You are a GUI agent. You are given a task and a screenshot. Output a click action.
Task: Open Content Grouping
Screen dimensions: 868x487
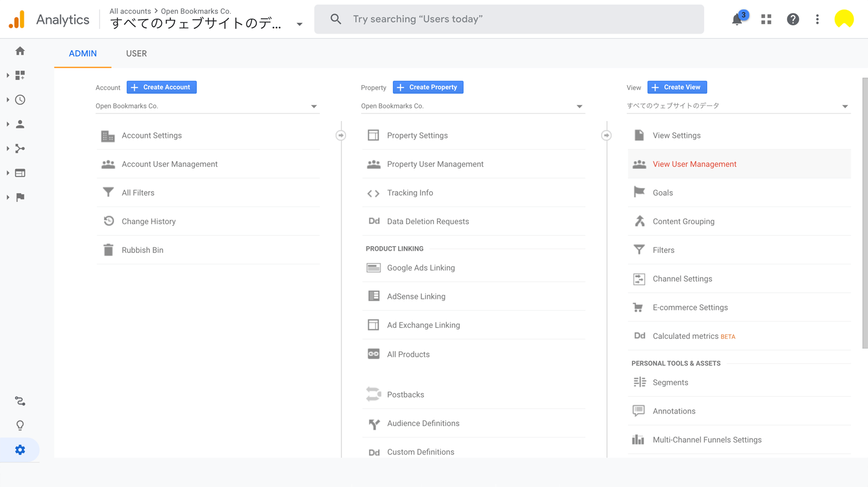683,222
